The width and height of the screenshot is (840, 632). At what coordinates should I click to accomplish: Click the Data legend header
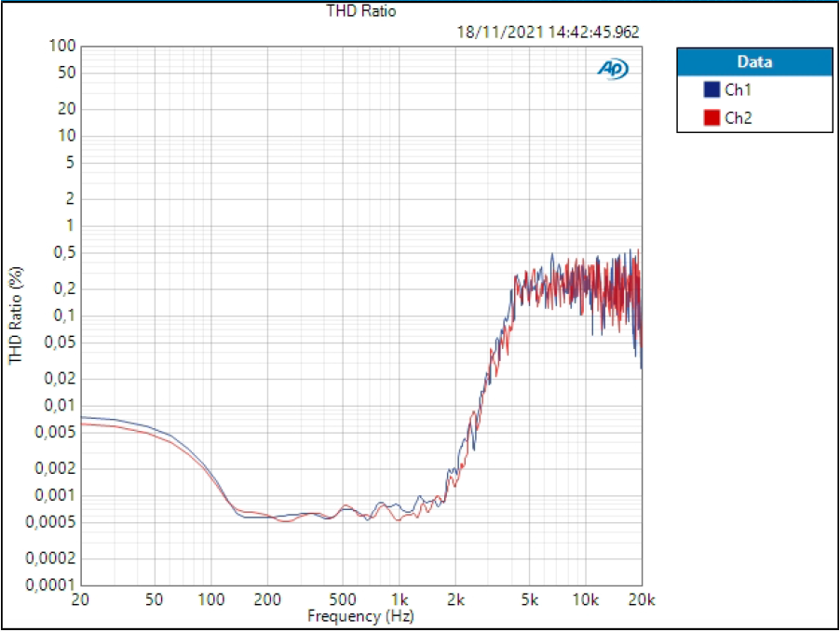[x=754, y=61]
